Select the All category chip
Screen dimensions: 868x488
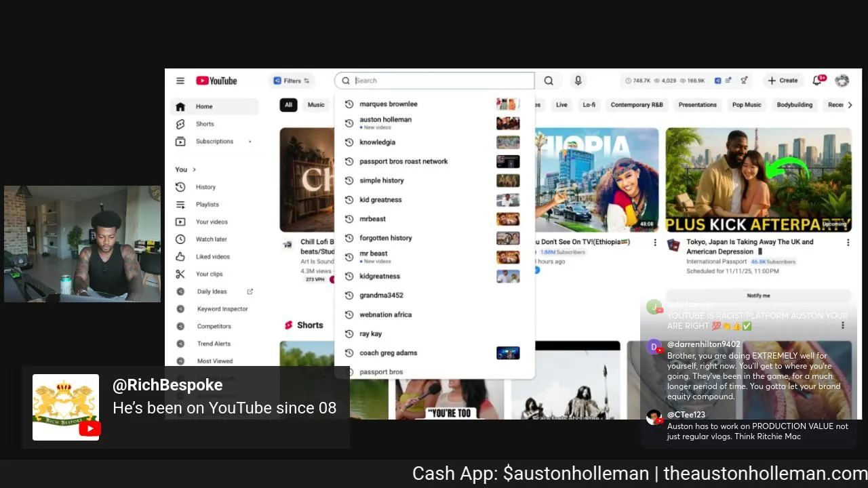pyautogui.click(x=288, y=105)
